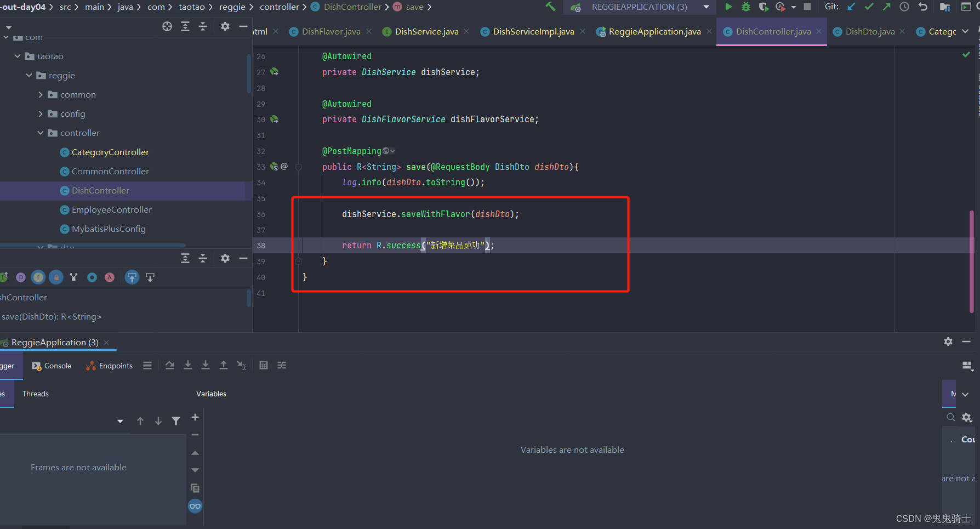Image resolution: width=980 pixels, height=529 pixels.
Task: Hide the Project panel
Action: pyautogui.click(x=243, y=26)
